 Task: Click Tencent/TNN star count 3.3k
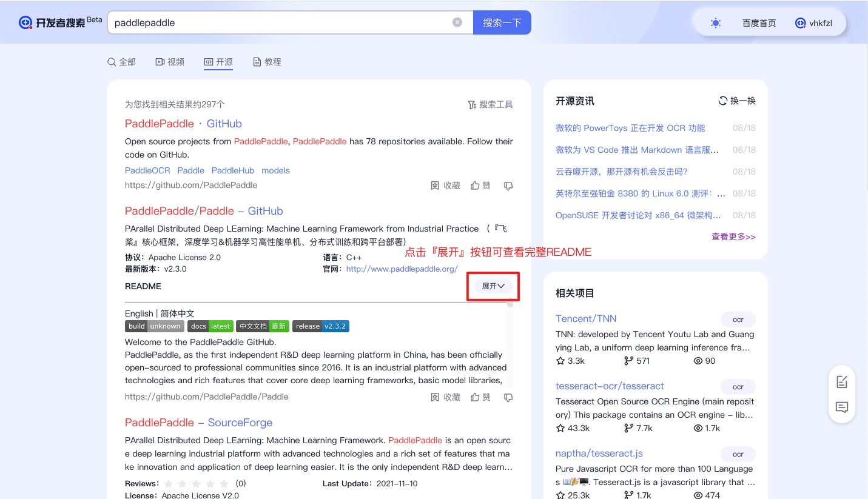pyautogui.click(x=570, y=361)
